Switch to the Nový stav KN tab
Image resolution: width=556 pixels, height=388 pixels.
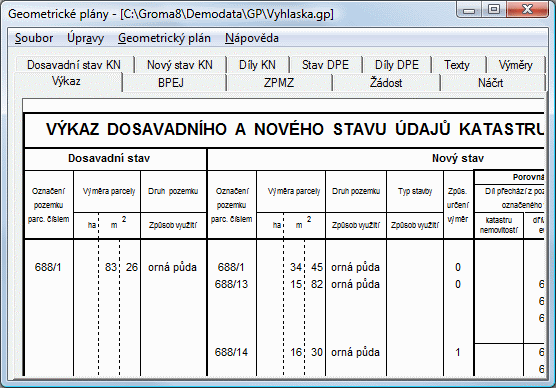[180, 65]
